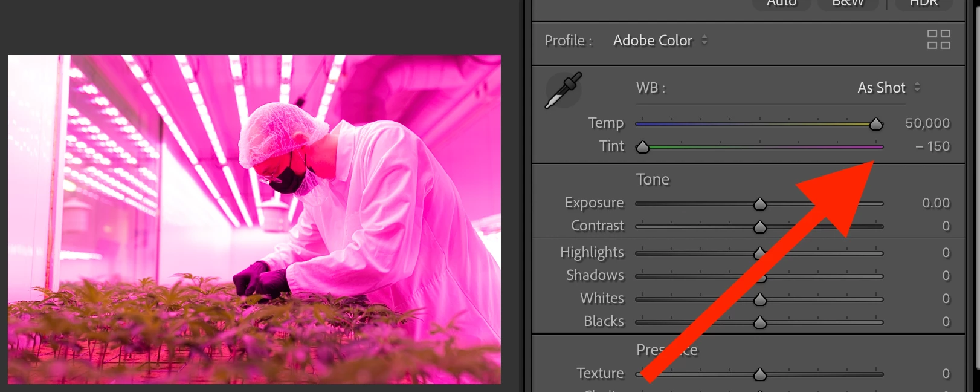Viewport: 980px width, 392px height.
Task: Click the Tone section label
Action: (653, 180)
